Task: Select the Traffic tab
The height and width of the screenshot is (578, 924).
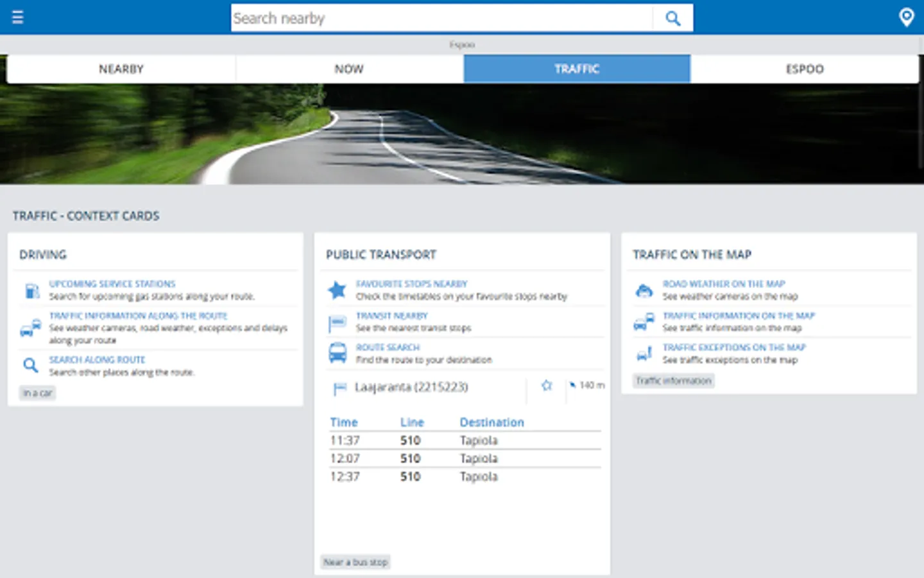Action: [x=577, y=69]
